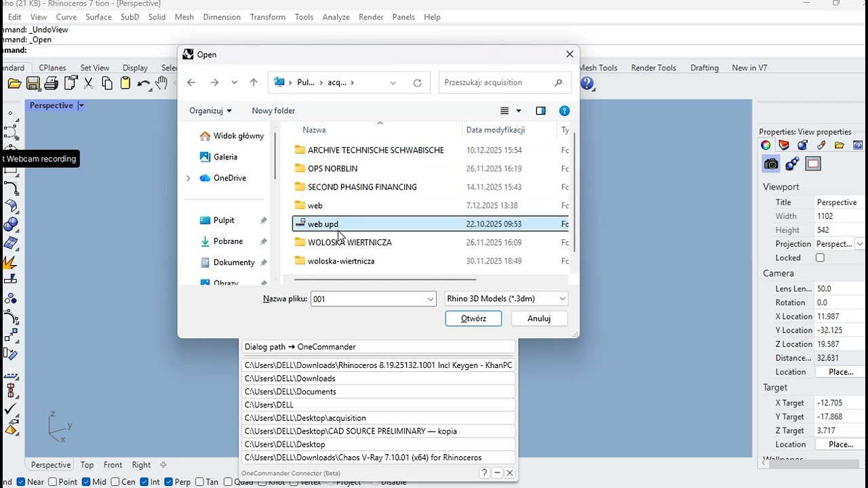
Task: Open recent locations dropdown in dialog
Action: pyautogui.click(x=234, y=83)
